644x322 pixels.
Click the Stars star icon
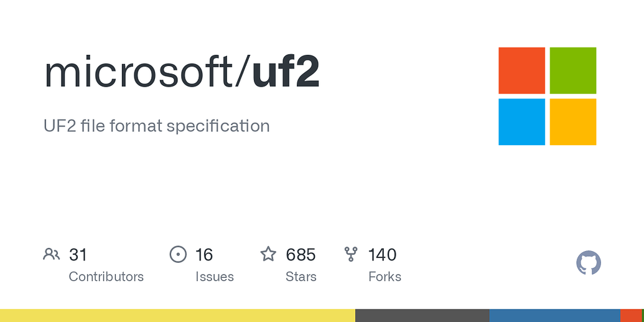click(268, 254)
